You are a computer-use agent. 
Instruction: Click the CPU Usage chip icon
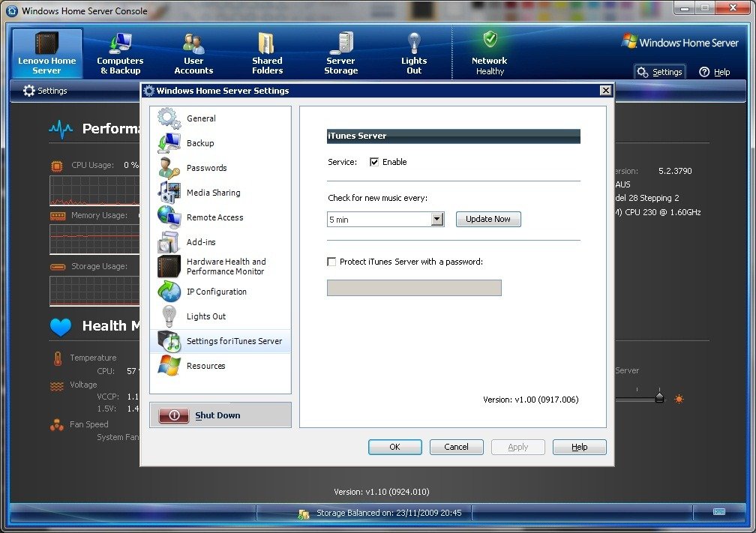coord(56,166)
